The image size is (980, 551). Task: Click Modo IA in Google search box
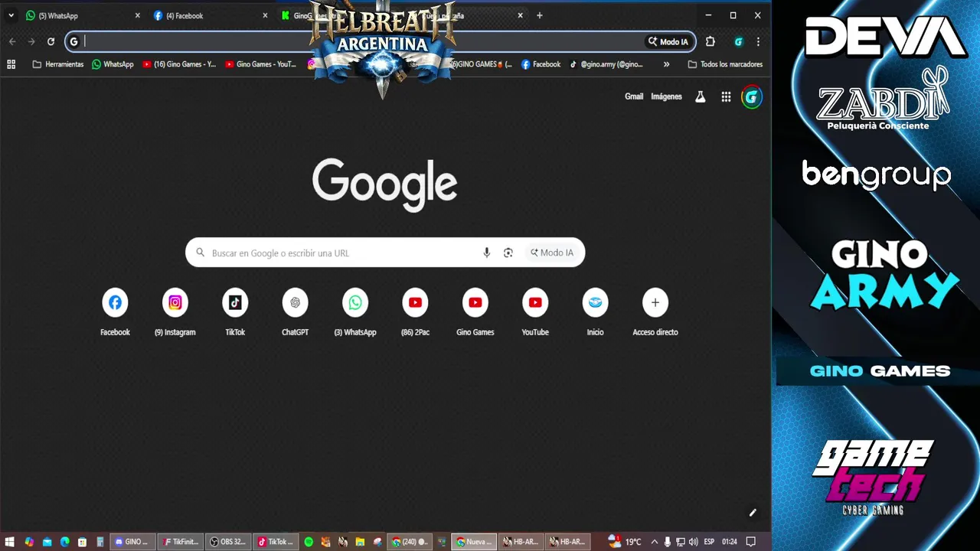coord(552,253)
